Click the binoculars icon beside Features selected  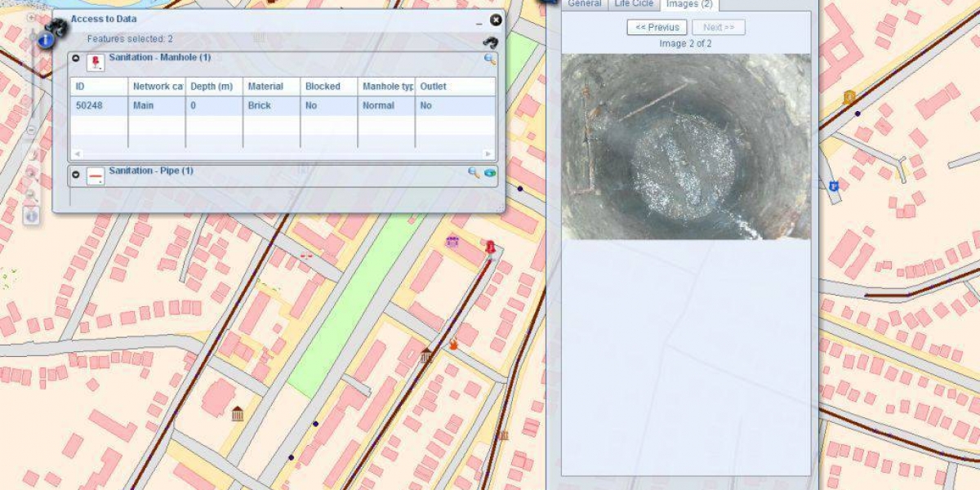pos(490,42)
